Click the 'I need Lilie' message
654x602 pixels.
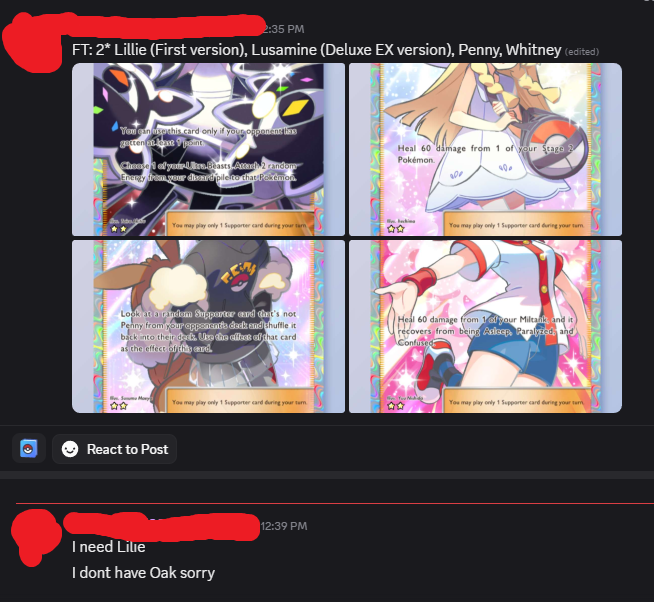[x=108, y=547]
